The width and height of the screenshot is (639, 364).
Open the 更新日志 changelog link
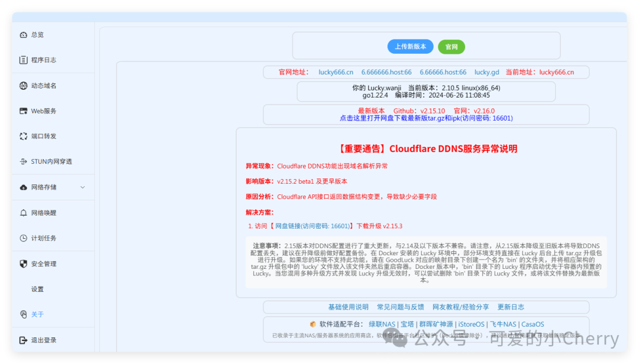click(512, 307)
